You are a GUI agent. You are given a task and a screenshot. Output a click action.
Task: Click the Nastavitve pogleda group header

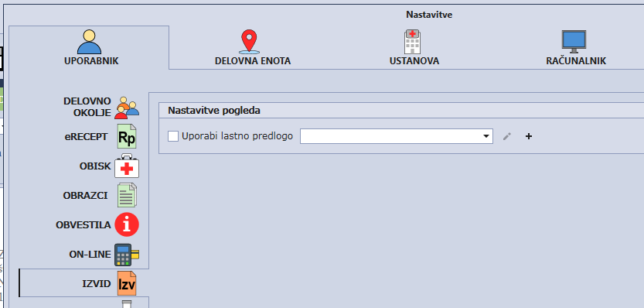214,111
